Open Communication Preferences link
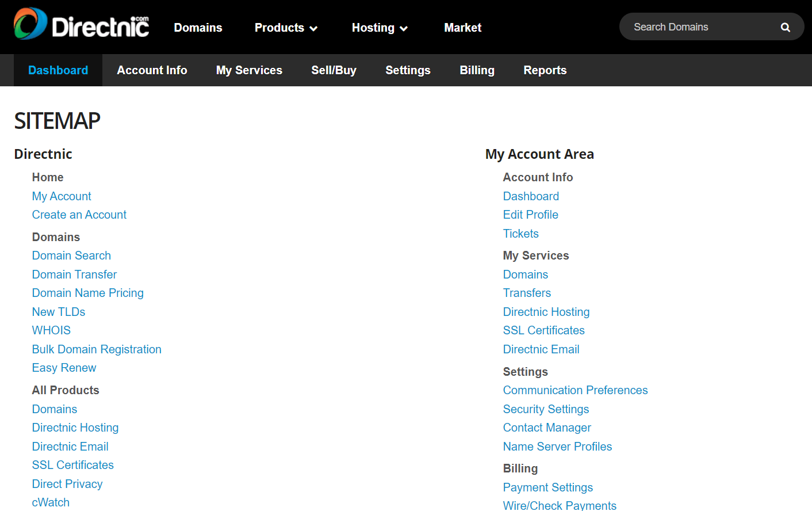The height and width of the screenshot is (511, 812). click(575, 390)
